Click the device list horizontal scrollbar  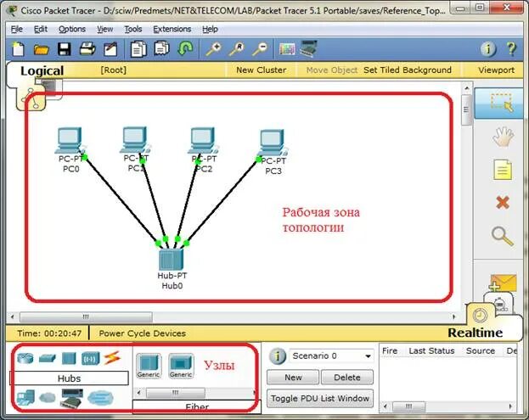click(x=175, y=393)
